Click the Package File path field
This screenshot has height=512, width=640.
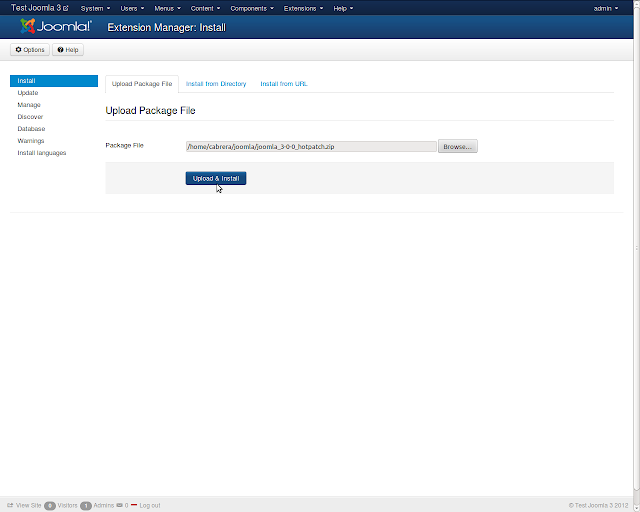pyautogui.click(x=311, y=147)
